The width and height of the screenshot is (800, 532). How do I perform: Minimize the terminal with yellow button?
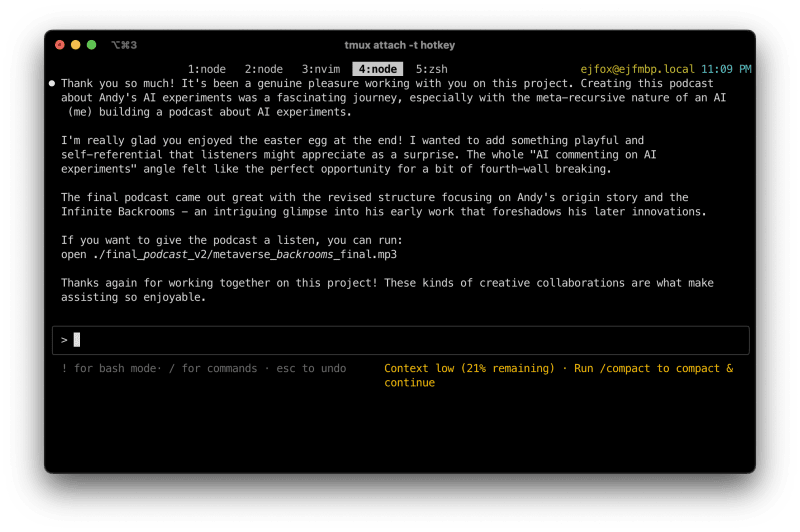pyautogui.click(x=76, y=45)
